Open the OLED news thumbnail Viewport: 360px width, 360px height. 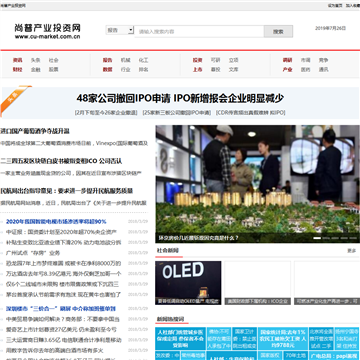point(188,283)
